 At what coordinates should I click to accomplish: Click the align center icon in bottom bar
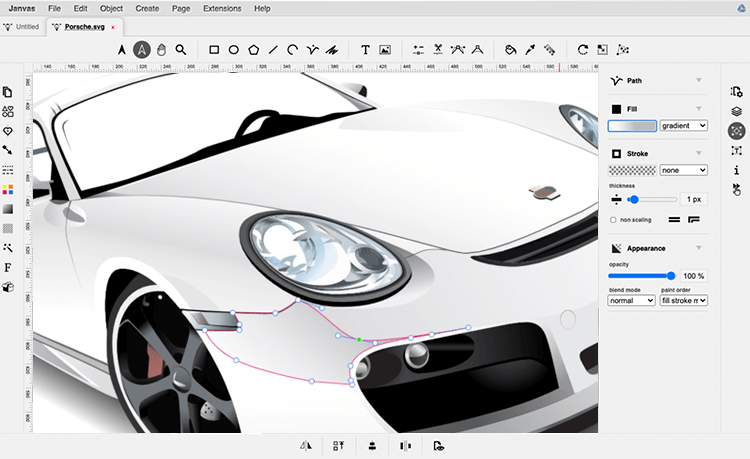[x=372, y=446]
